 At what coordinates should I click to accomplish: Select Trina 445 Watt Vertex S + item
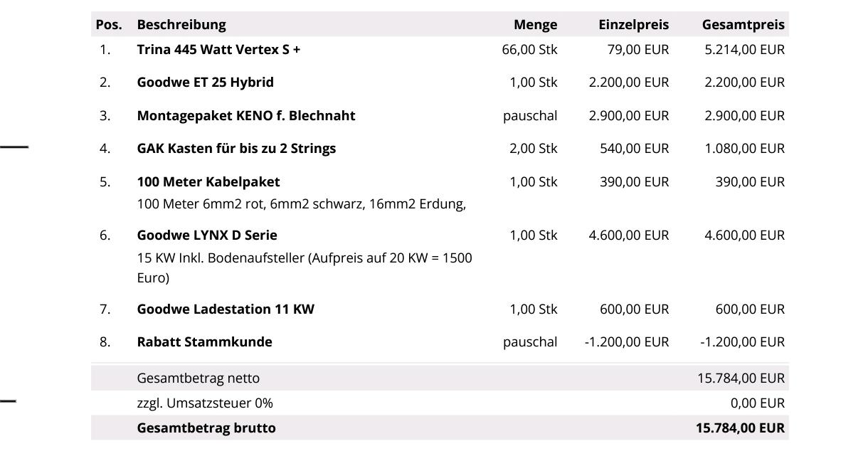coord(218,50)
